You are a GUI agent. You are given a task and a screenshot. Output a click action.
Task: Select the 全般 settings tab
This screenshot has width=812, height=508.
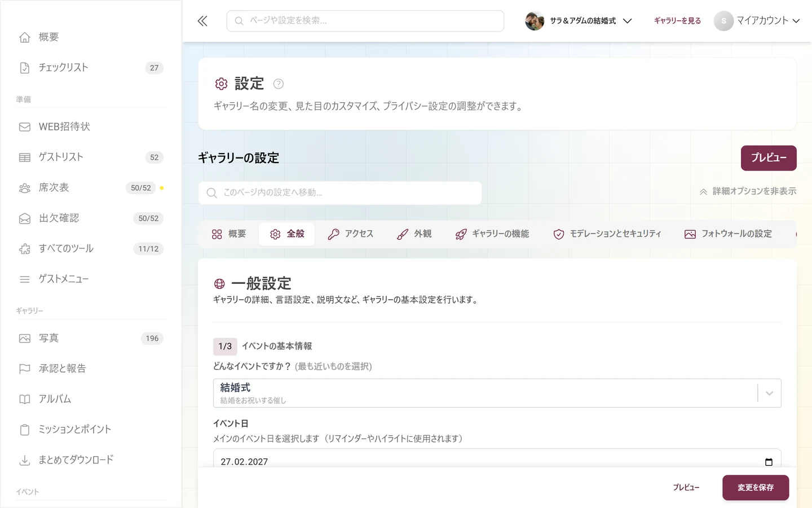click(287, 234)
